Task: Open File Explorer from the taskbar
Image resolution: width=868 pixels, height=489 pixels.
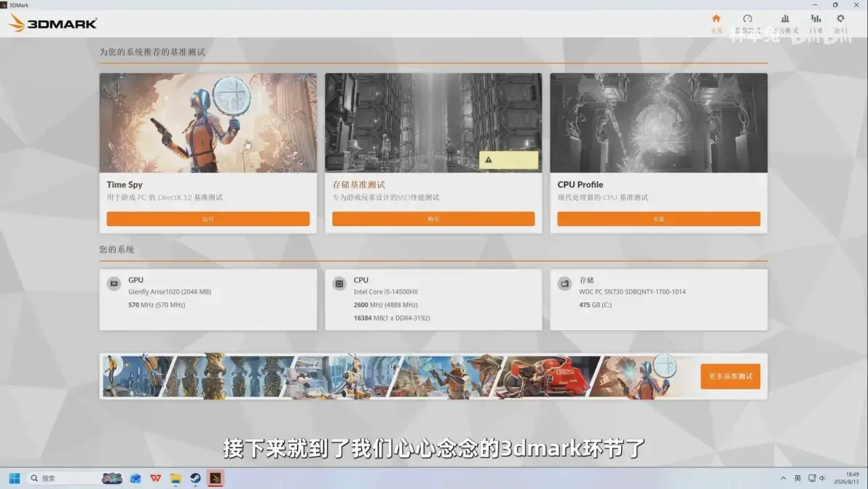Action: tap(175, 478)
